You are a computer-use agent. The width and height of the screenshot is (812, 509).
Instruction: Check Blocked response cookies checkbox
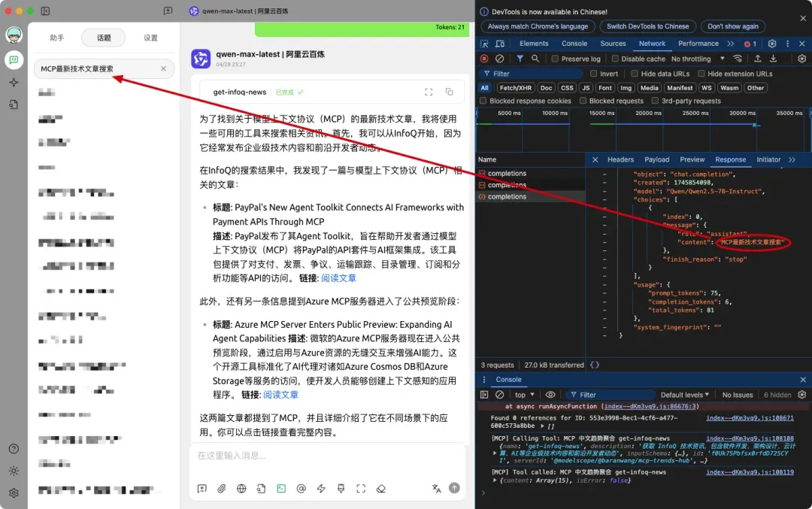[x=483, y=101]
